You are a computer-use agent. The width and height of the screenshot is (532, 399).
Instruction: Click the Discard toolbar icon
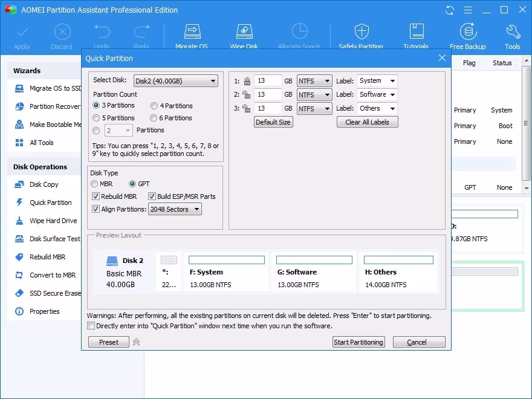point(62,32)
